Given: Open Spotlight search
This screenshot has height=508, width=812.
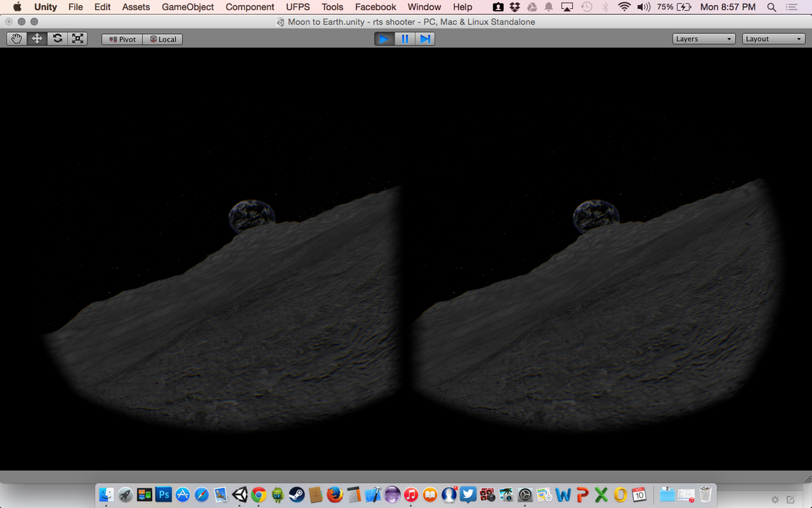Looking at the screenshot, I should pyautogui.click(x=771, y=7).
